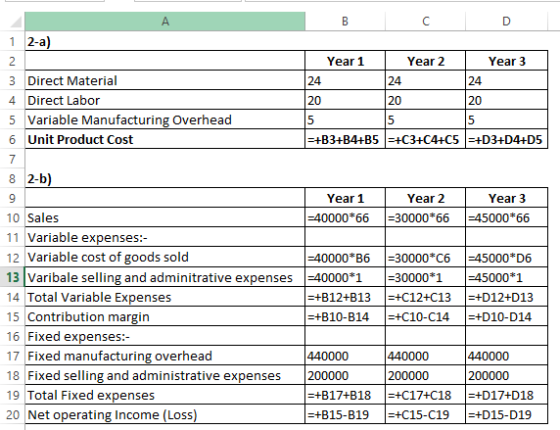
Task: Click 'Fixed selling and administrative expenses' cell
Action: coord(165,375)
